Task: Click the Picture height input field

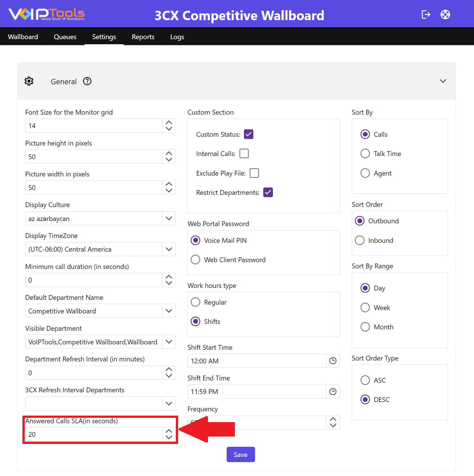Action: tap(94, 157)
